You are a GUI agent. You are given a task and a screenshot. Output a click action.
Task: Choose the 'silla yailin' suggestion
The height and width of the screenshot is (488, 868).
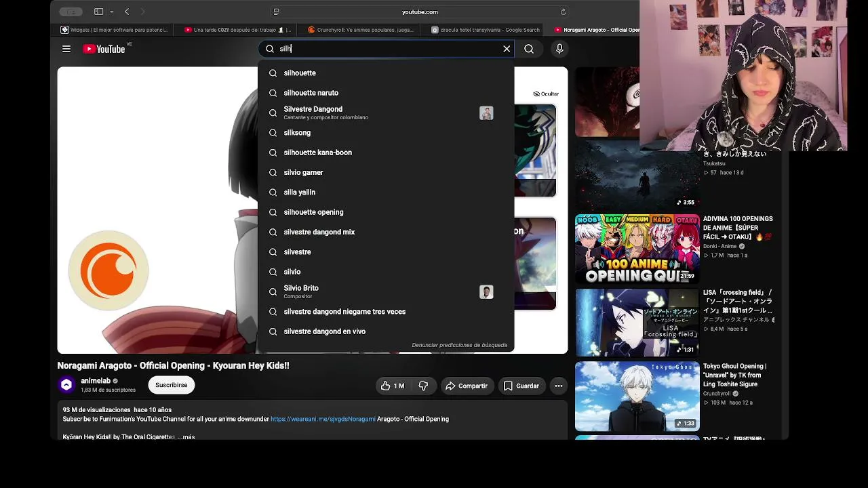pos(386,192)
